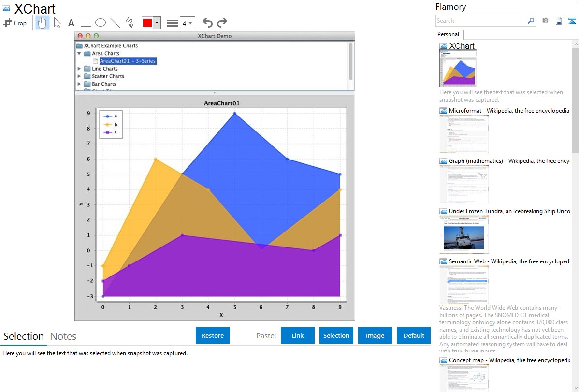Screen dimensions: 579x392
Task: Undo the last edit
Action: click(x=207, y=23)
